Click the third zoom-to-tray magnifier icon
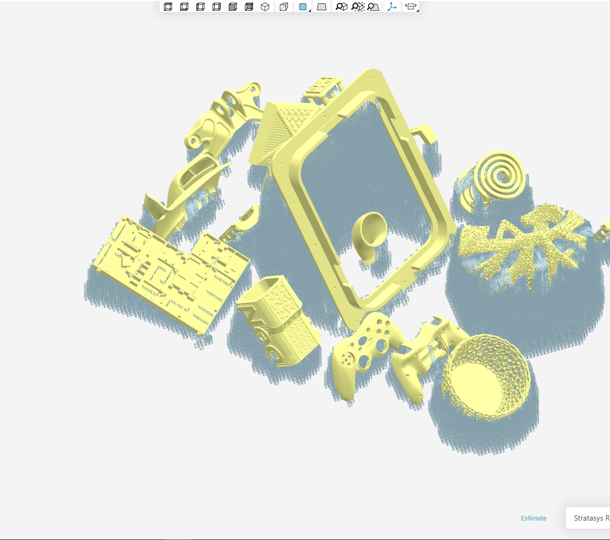The image size is (610, 540). [373, 7]
